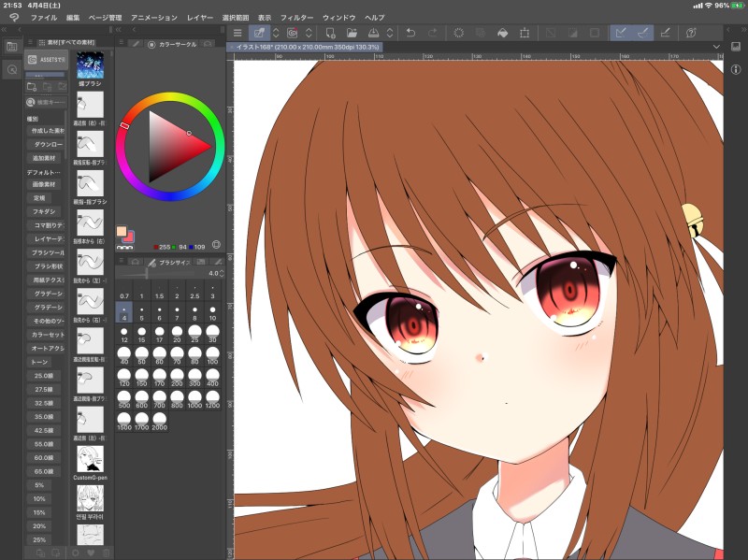Select the ダウンロード material category
The width and height of the screenshot is (748, 560).
[48, 144]
